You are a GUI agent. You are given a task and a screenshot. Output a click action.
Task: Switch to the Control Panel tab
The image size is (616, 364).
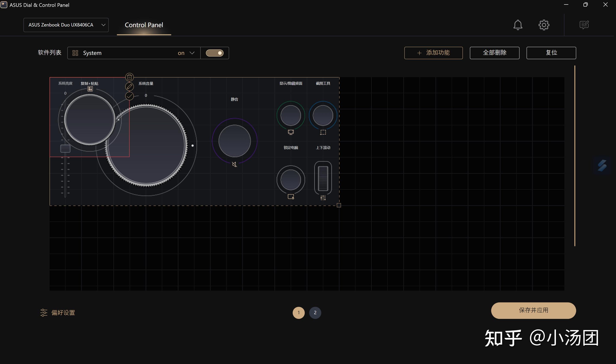(x=144, y=25)
